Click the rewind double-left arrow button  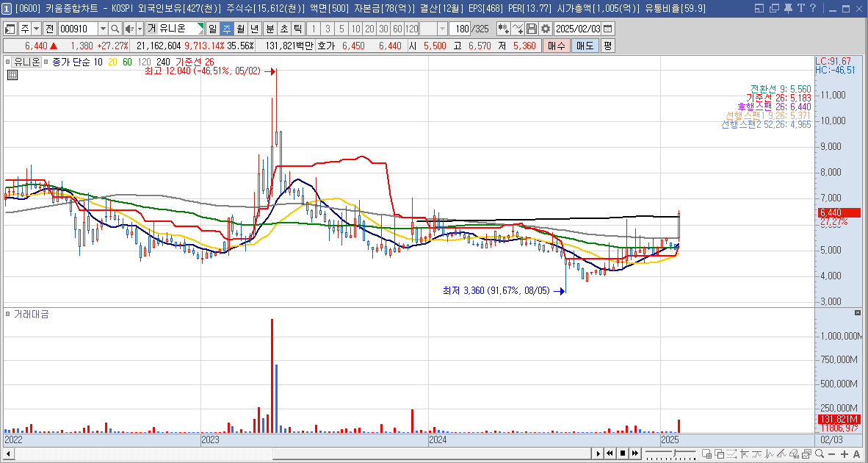(610, 453)
